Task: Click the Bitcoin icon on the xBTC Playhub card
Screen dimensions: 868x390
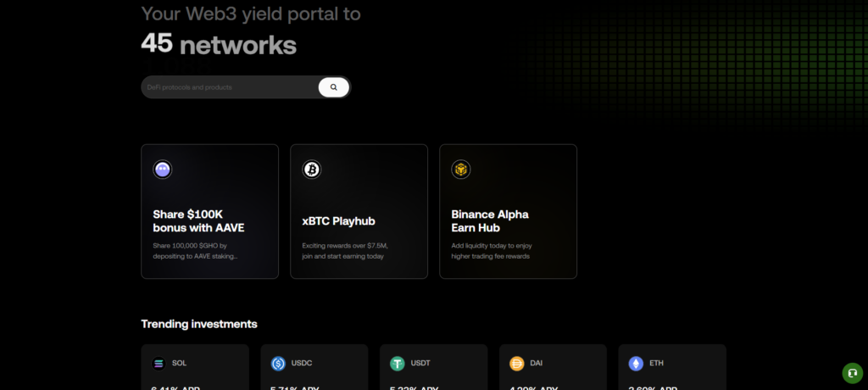Action: (312, 170)
